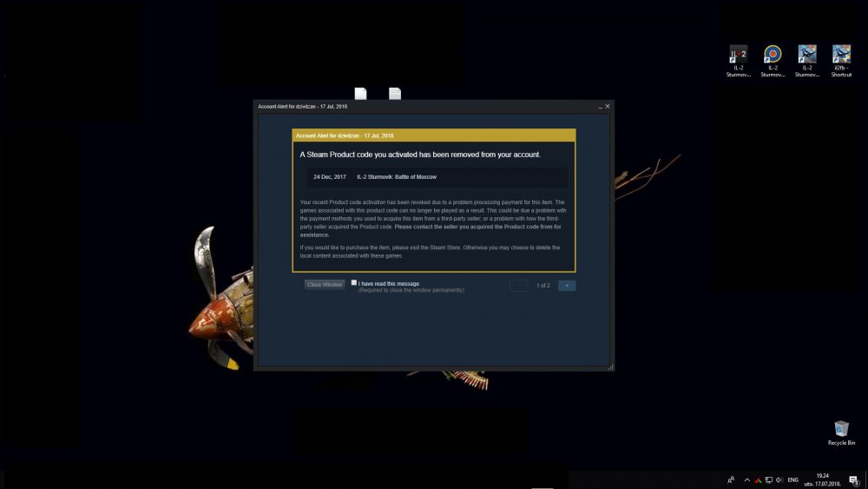This screenshot has width=868, height=489.
Task: Close the Account Alert window with X
Action: (608, 106)
